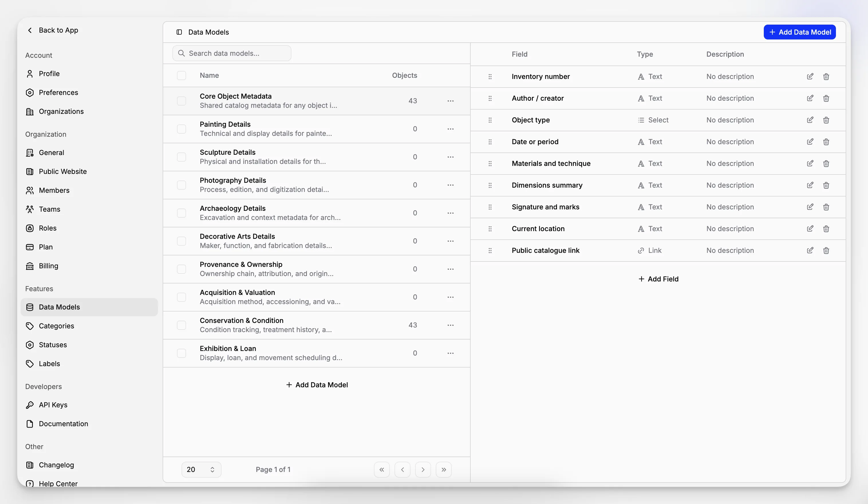Click the blue Add Data Model button
868x504 pixels.
pos(800,32)
